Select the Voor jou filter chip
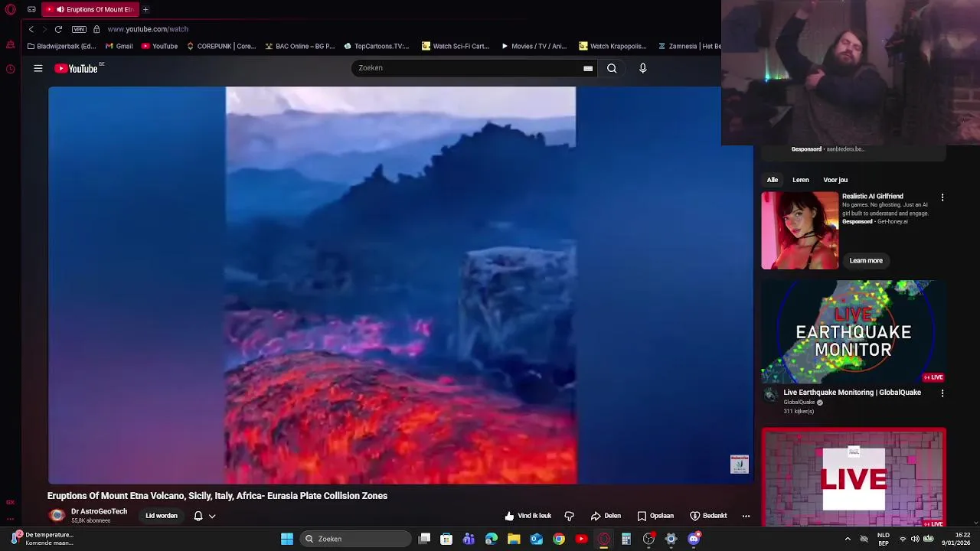 click(x=835, y=180)
